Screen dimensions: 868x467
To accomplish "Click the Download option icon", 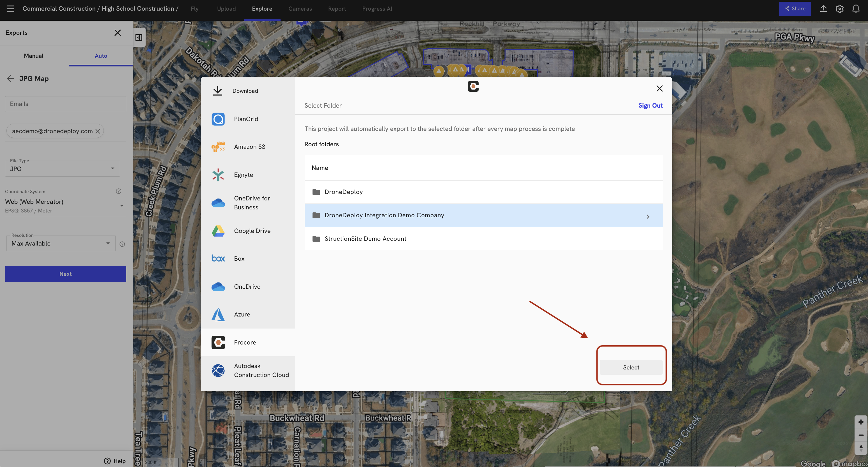I will [x=218, y=91].
